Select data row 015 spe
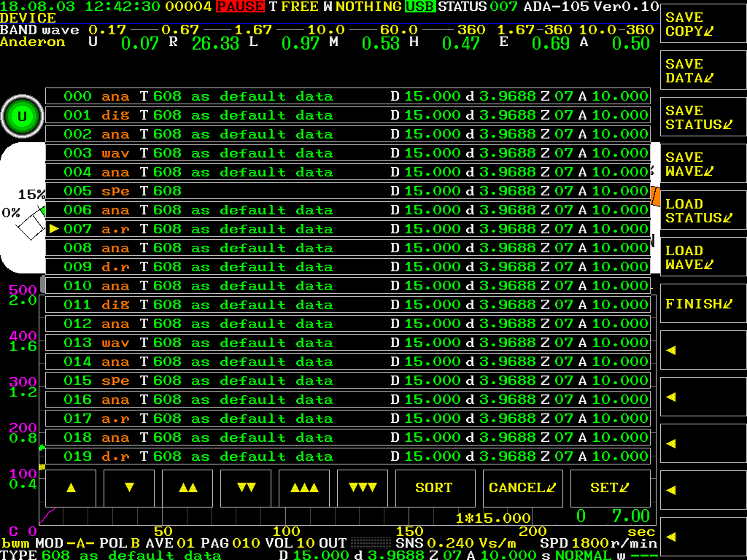The image size is (747, 560). click(348, 381)
